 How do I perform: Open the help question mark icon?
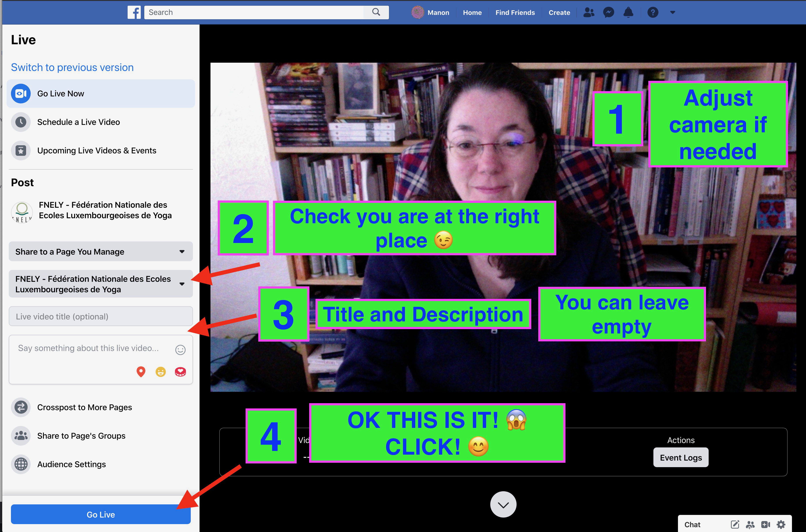[653, 12]
